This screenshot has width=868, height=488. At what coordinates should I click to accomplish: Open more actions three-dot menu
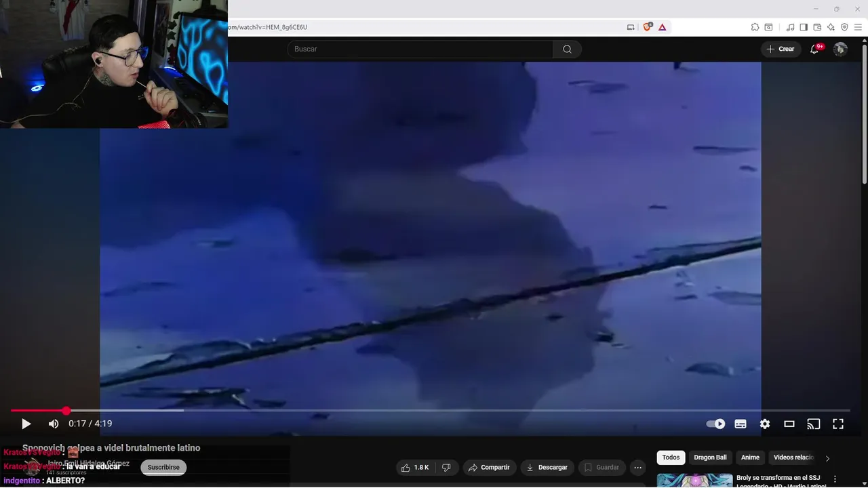(x=637, y=467)
